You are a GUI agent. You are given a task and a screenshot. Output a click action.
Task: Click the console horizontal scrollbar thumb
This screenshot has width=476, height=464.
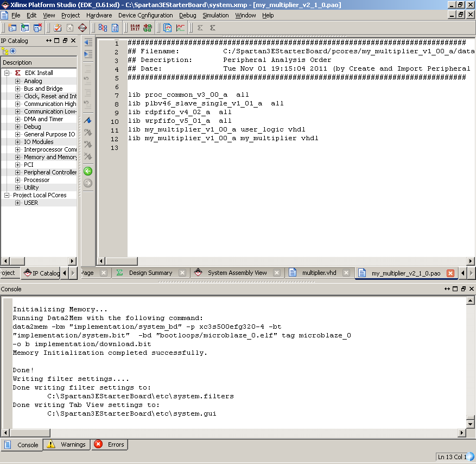pyautogui.click(x=30, y=432)
